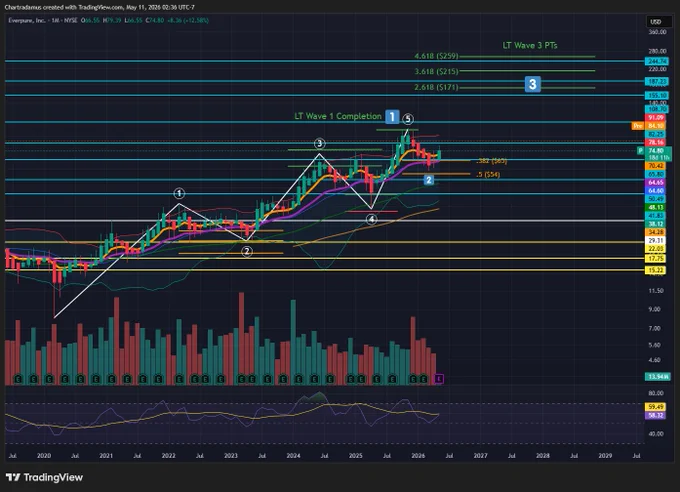The image size is (680, 492).
Task: Select the circled wave 2 label
Action: coord(247,252)
